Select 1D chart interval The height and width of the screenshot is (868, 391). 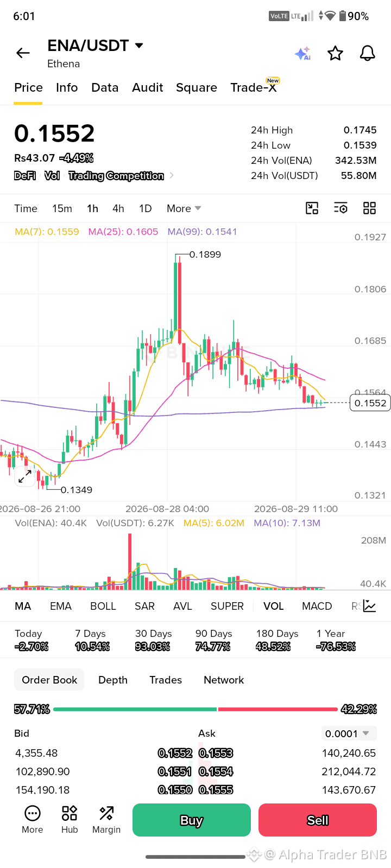coord(145,208)
